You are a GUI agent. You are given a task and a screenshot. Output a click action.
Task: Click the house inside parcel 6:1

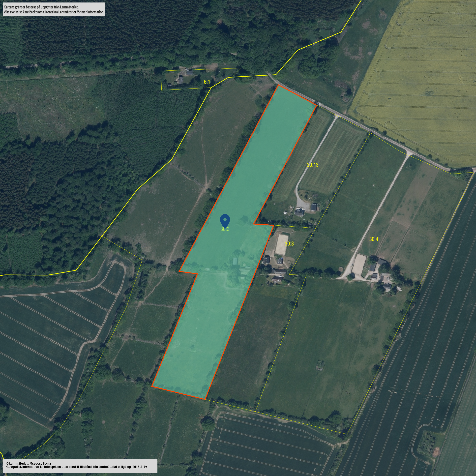(180, 80)
